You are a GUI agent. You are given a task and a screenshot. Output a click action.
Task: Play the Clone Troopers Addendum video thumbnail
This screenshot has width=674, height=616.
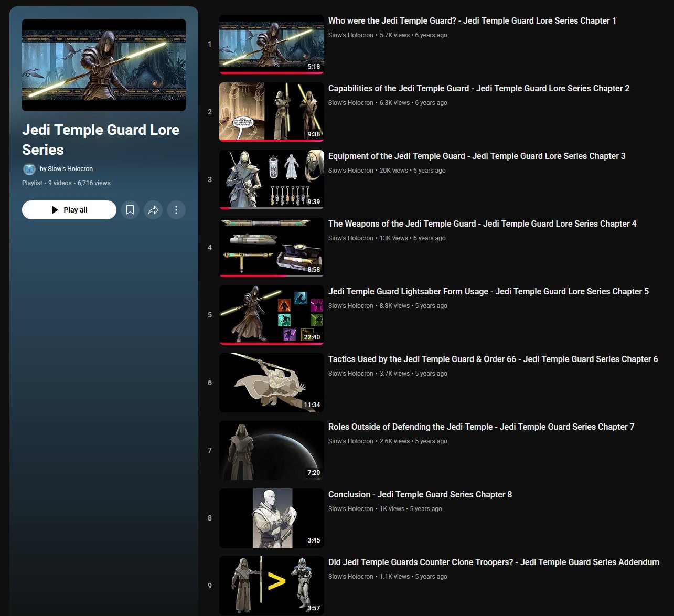tap(271, 586)
